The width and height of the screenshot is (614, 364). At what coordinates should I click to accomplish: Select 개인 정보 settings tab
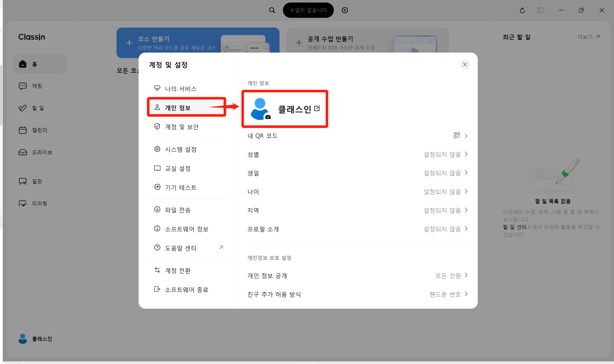pos(188,108)
